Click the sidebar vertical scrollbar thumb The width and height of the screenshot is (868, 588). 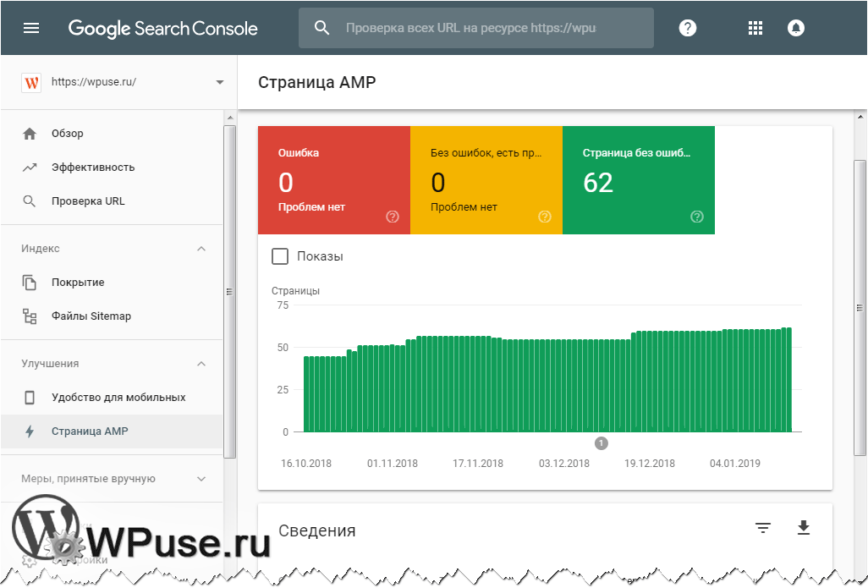(x=230, y=292)
